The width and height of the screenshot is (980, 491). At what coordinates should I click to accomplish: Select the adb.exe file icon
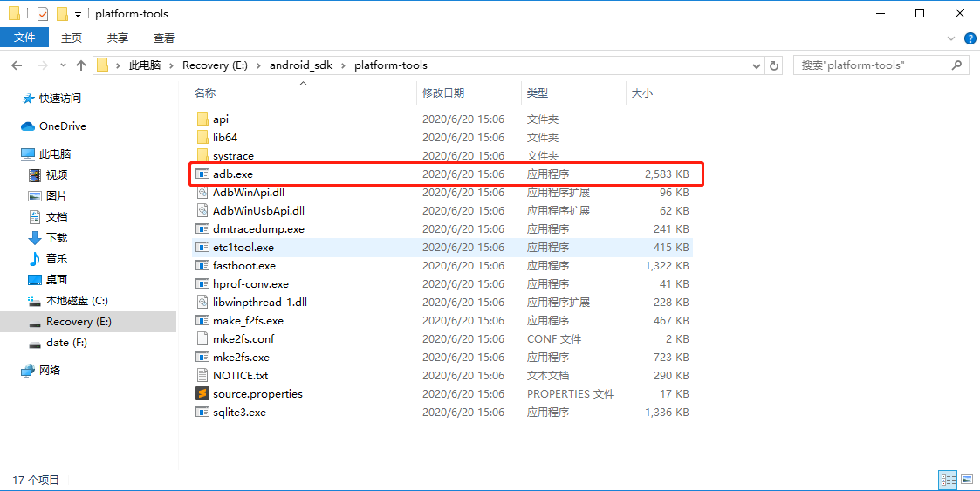[202, 174]
